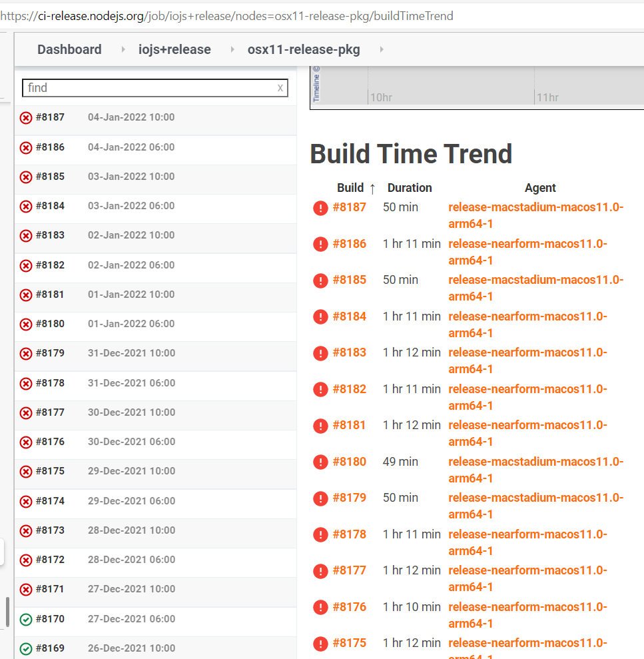
Task: Open build #8182 link in trend table
Action: pos(350,389)
